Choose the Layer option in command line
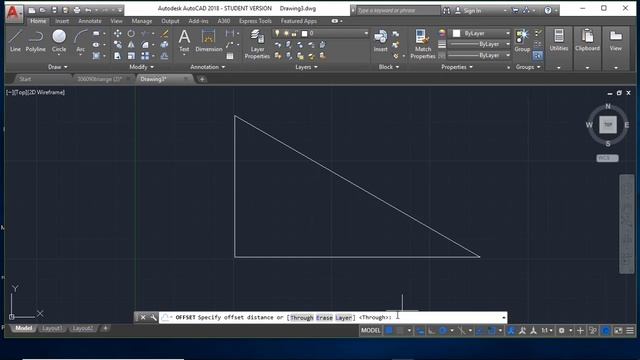Viewport: 640px width, 360px height. (343, 318)
